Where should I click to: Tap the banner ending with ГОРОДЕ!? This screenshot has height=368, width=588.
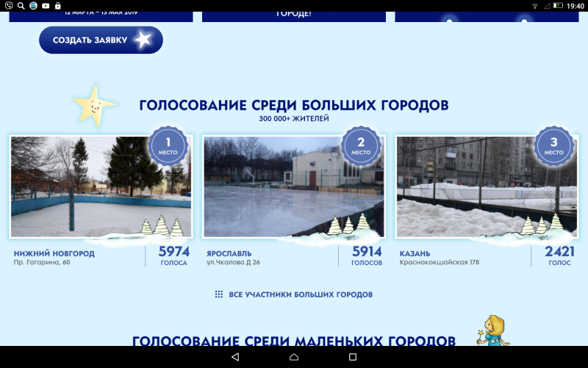(x=294, y=16)
